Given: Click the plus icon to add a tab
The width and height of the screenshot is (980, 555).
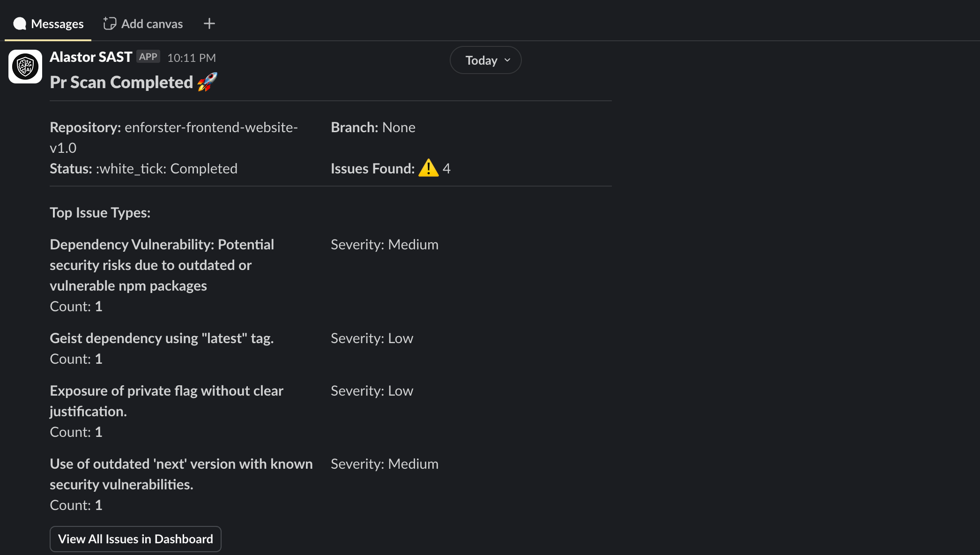Looking at the screenshot, I should (209, 23).
